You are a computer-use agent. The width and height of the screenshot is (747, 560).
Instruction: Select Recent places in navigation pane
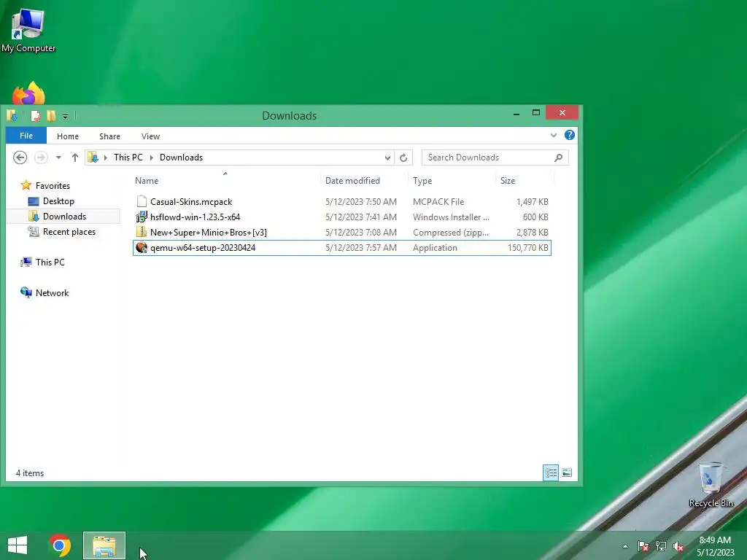click(x=69, y=231)
